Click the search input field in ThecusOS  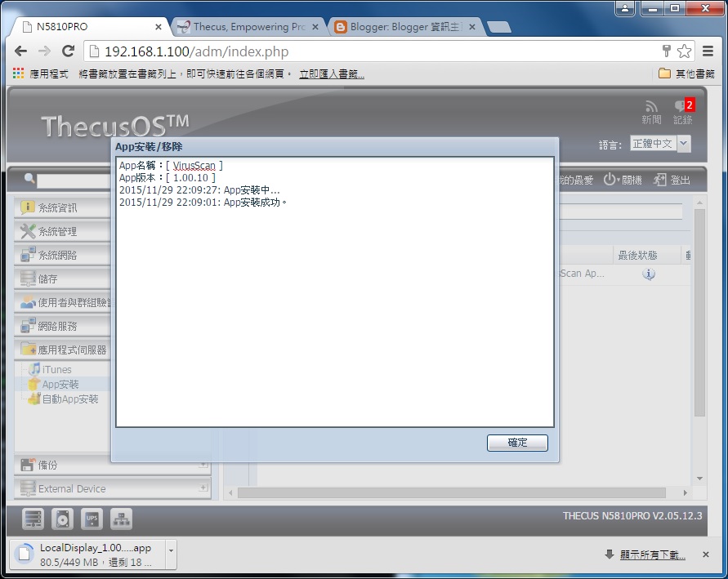point(74,180)
